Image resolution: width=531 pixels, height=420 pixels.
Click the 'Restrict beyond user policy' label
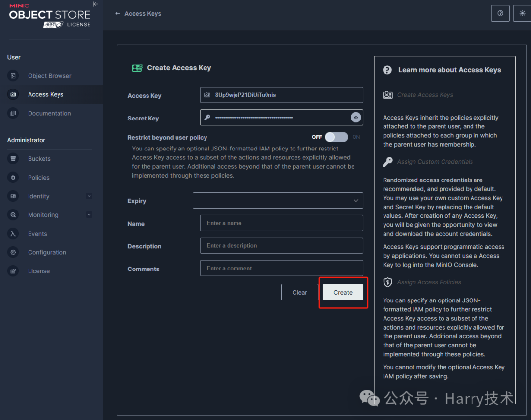167,138
